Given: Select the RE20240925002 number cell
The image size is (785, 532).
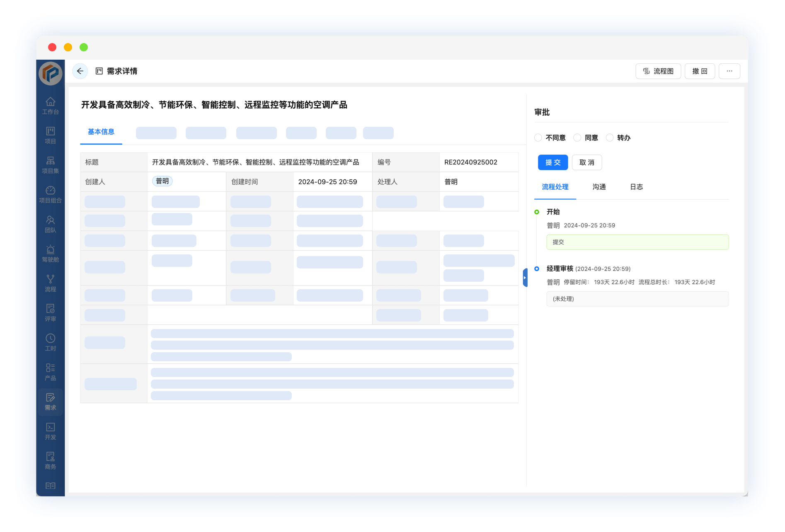Looking at the screenshot, I should click(479, 162).
